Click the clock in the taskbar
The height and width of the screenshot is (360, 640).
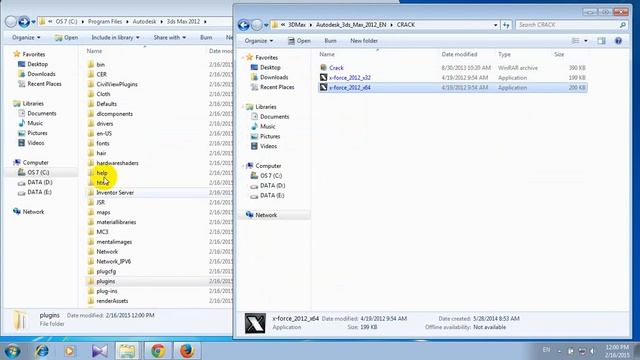617,351
